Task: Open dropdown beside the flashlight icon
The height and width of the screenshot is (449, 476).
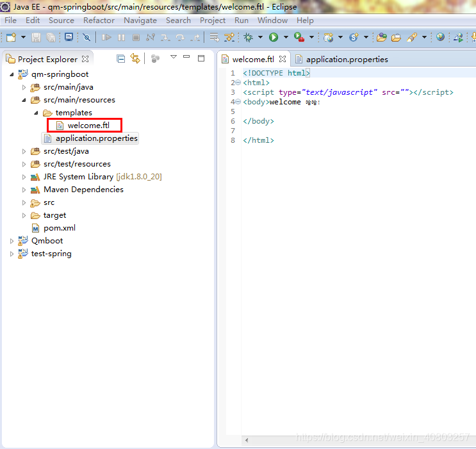Action: [424, 37]
